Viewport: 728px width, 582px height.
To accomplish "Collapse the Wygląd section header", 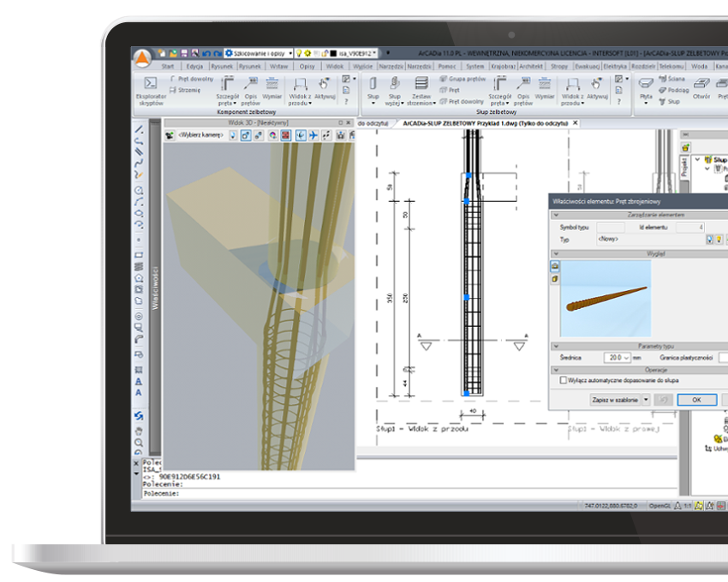I will [x=556, y=254].
